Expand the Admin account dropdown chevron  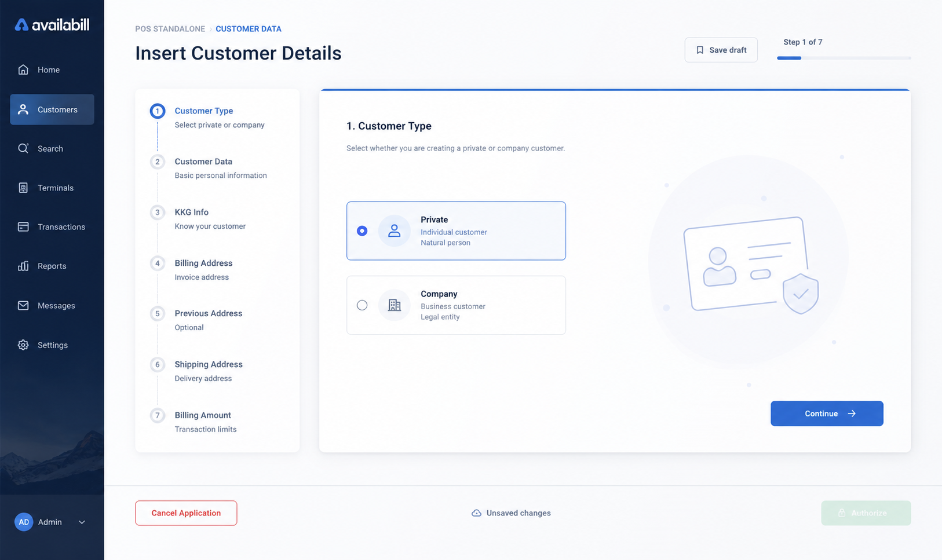click(x=82, y=522)
